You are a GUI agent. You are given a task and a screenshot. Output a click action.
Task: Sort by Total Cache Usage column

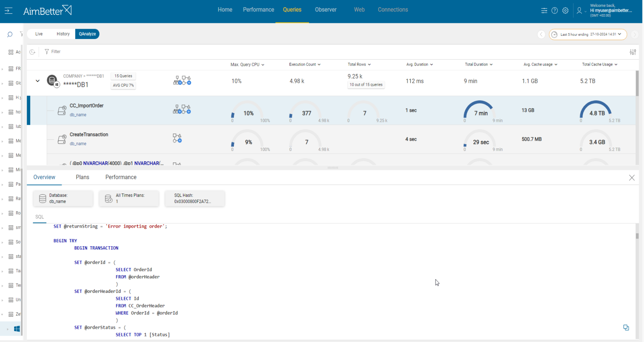(600, 64)
